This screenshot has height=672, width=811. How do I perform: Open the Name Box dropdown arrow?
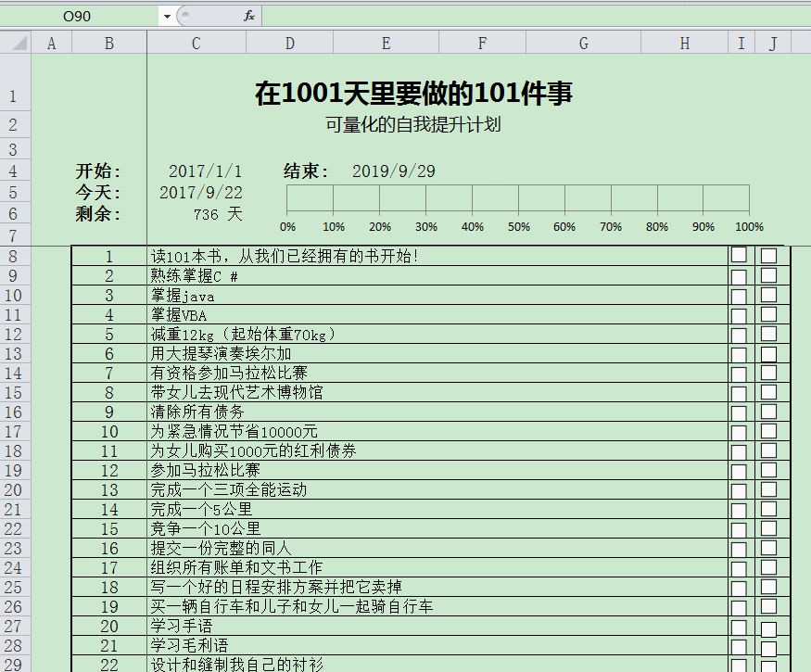167,17
